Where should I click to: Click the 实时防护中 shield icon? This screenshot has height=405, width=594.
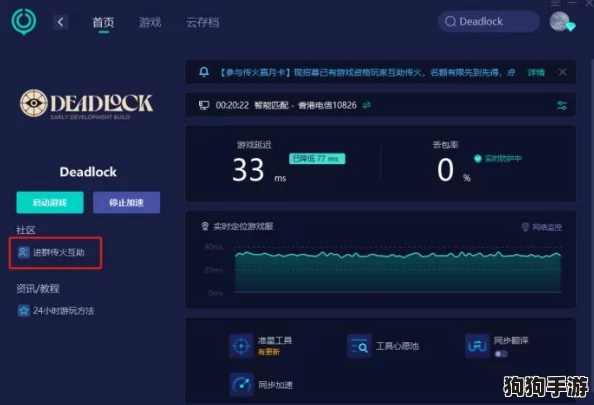pos(478,158)
